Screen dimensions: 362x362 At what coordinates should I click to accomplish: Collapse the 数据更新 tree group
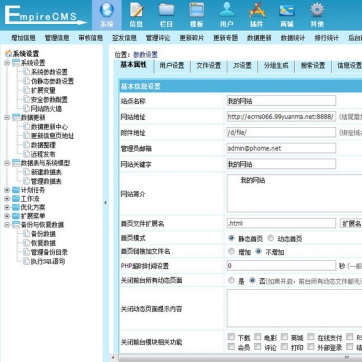click(7, 117)
